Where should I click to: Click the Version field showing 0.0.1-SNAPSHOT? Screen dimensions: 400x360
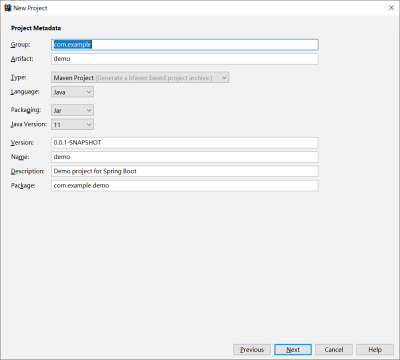[x=185, y=143]
